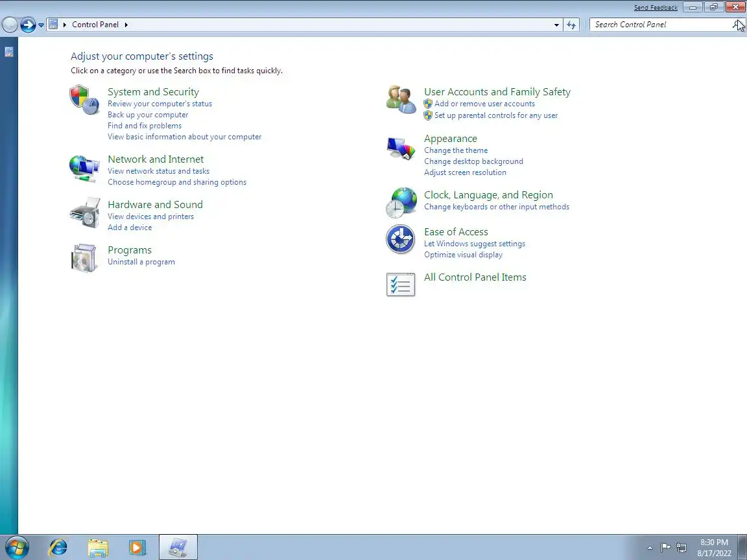Click Add or remove user accounts
This screenshot has width=747, height=560.
(x=485, y=104)
